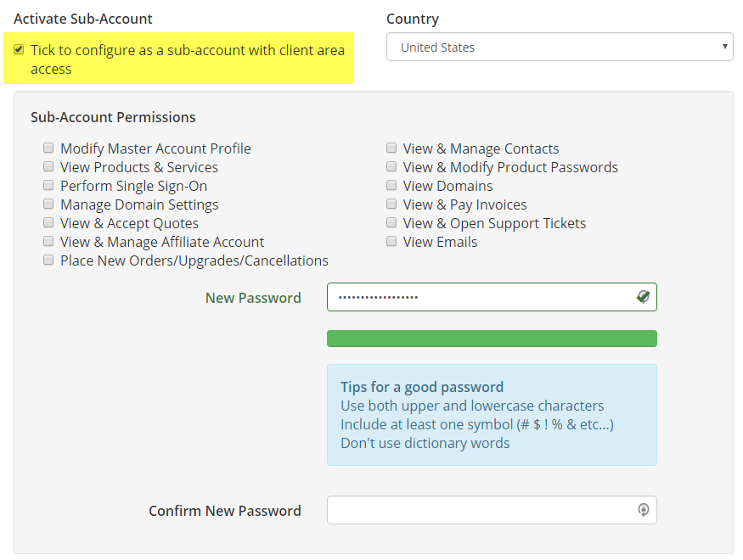The width and height of the screenshot is (743, 560).
Task: Untick the configure as sub-account checkbox
Action: click(x=19, y=49)
